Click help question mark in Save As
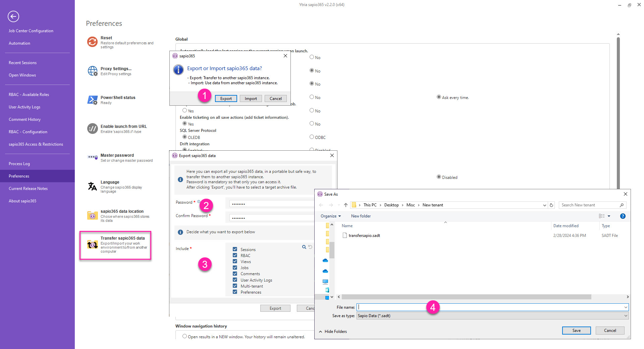 (623, 216)
